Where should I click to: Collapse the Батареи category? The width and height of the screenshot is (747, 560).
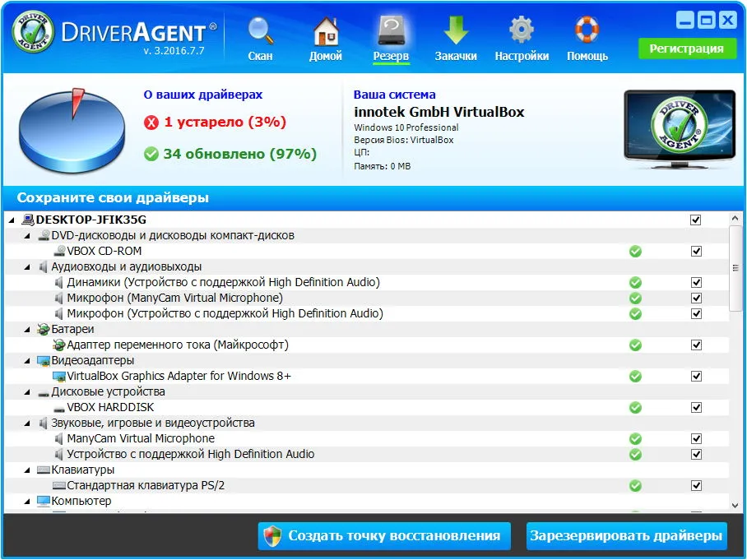(x=27, y=330)
